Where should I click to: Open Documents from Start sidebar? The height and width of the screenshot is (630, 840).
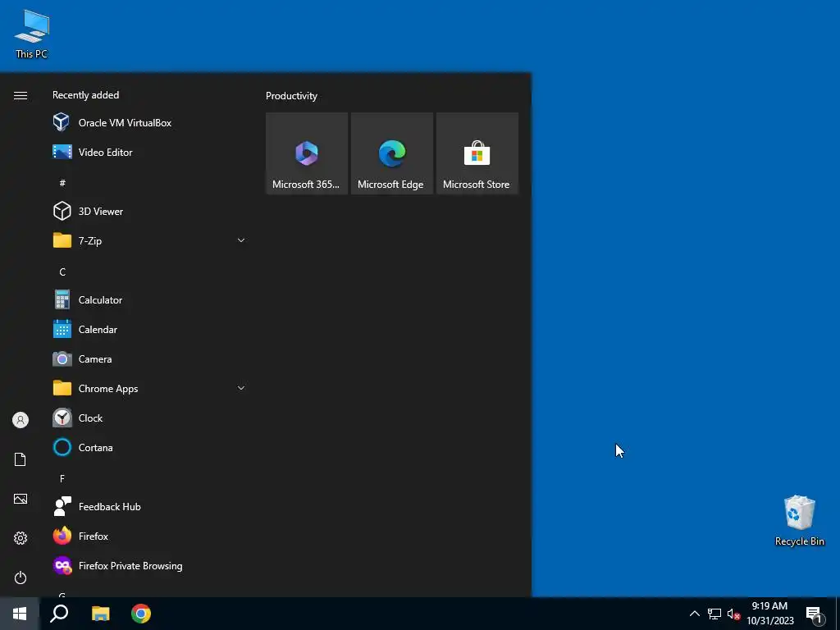point(21,459)
